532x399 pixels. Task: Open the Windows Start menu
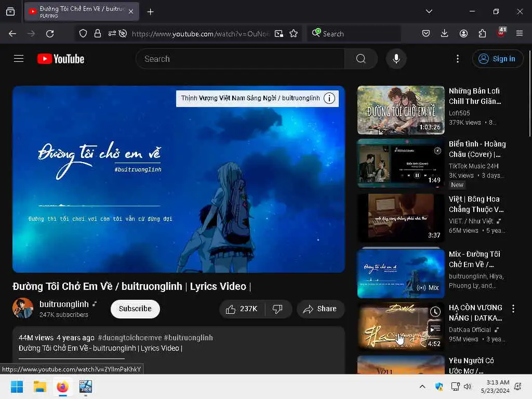(17, 387)
